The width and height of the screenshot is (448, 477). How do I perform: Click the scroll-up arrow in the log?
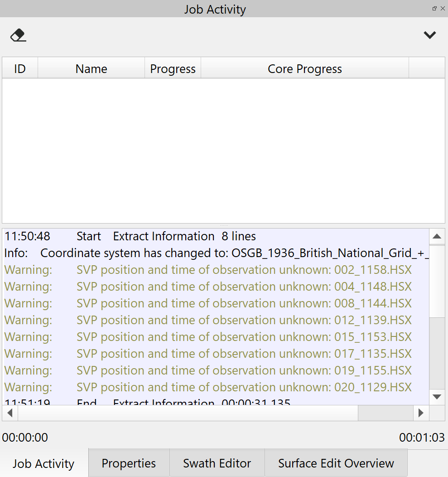437,236
